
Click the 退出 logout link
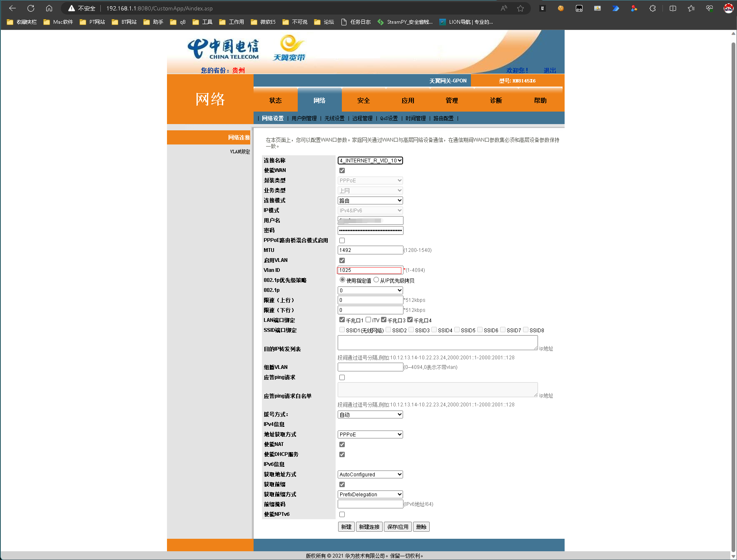(550, 70)
